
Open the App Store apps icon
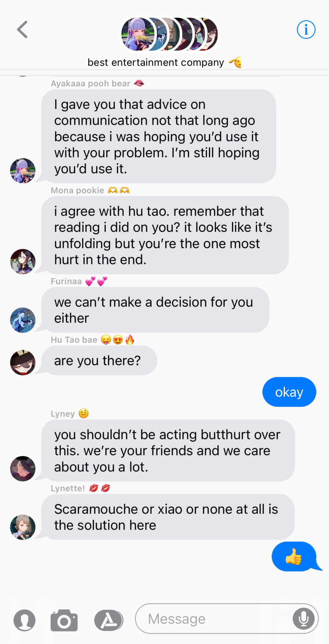point(108,620)
